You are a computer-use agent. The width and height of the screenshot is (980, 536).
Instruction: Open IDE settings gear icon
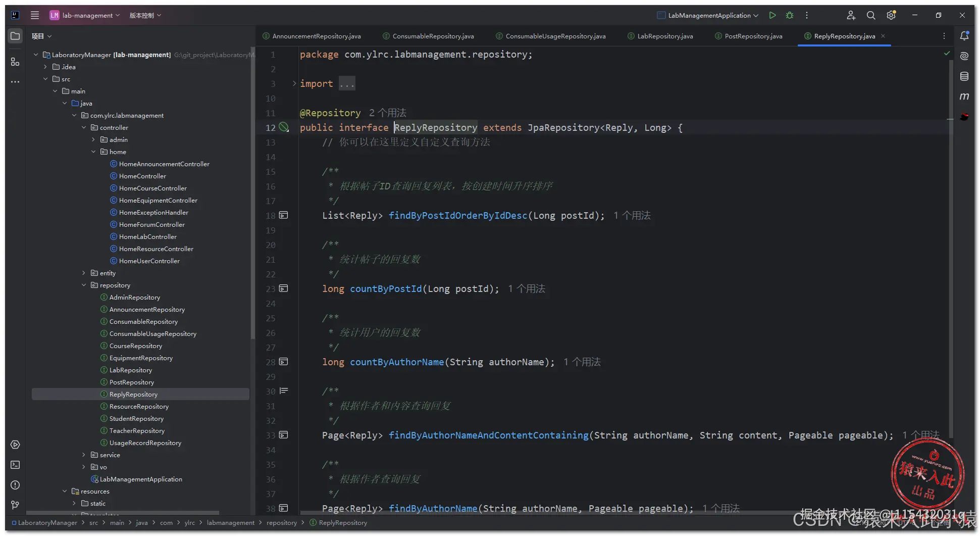tap(891, 15)
